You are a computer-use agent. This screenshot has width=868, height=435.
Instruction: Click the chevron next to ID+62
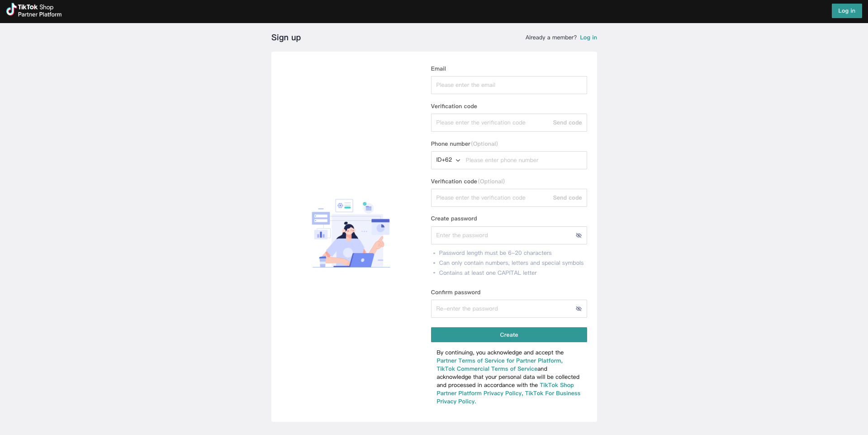[458, 160]
